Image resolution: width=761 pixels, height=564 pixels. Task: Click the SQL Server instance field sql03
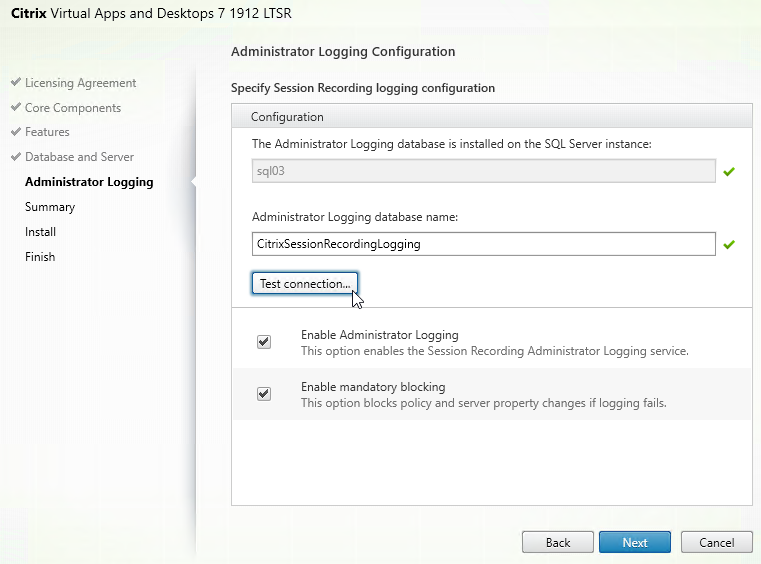pos(483,171)
